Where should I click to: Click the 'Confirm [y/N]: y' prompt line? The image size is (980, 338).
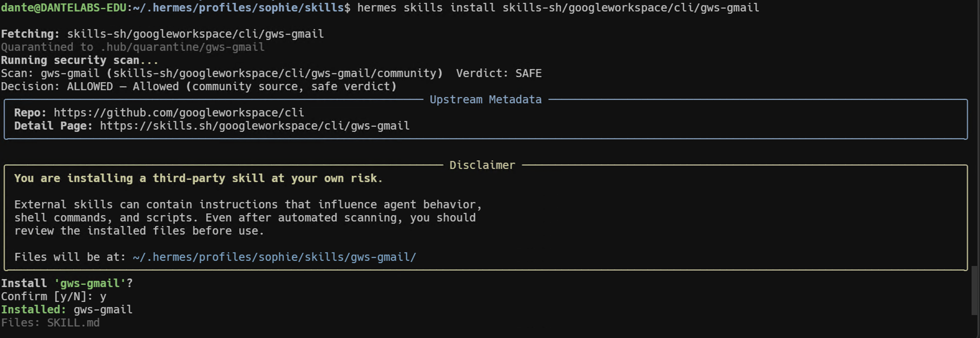coord(54,297)
